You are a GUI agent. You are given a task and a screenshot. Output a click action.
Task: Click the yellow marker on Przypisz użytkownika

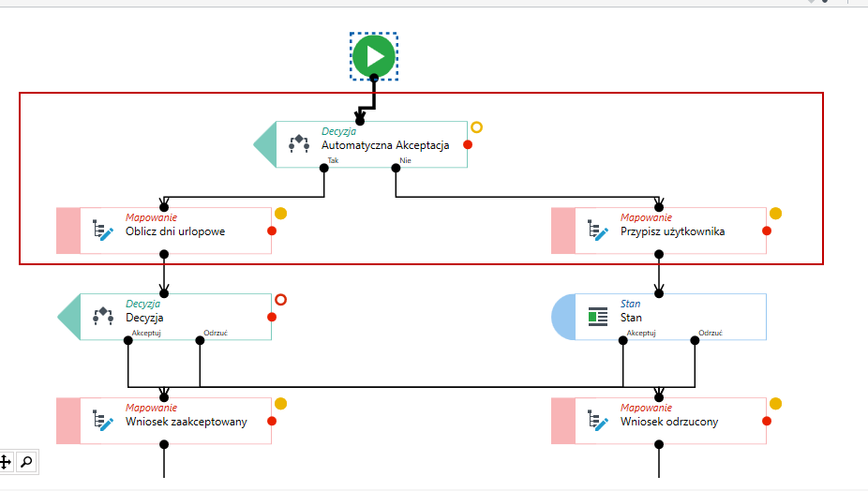click(x=775, y=214)
